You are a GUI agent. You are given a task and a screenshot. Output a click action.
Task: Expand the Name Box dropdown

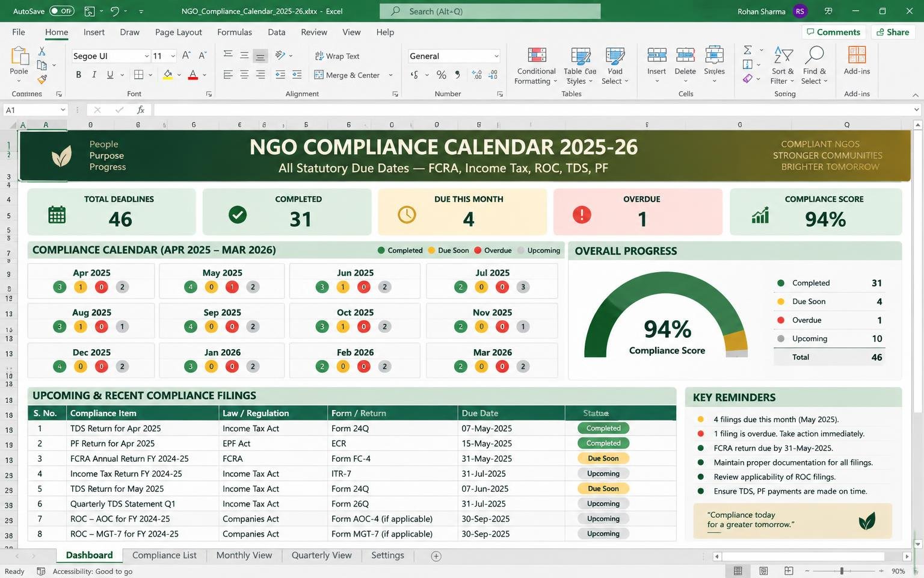63,110
